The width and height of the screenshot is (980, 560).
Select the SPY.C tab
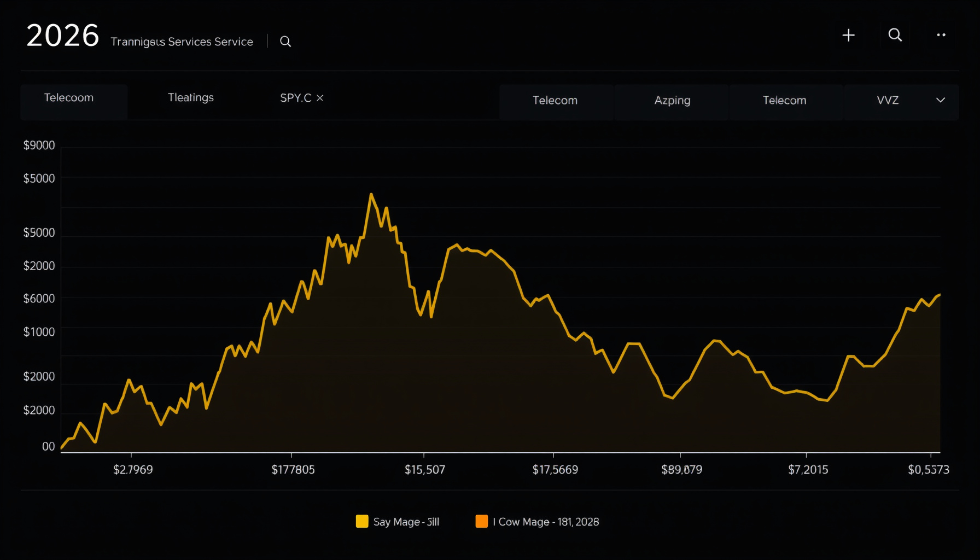click(x=295, y=98)
